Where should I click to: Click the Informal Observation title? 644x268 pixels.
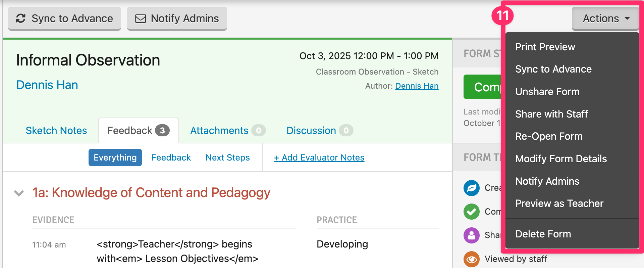(88, 60)
